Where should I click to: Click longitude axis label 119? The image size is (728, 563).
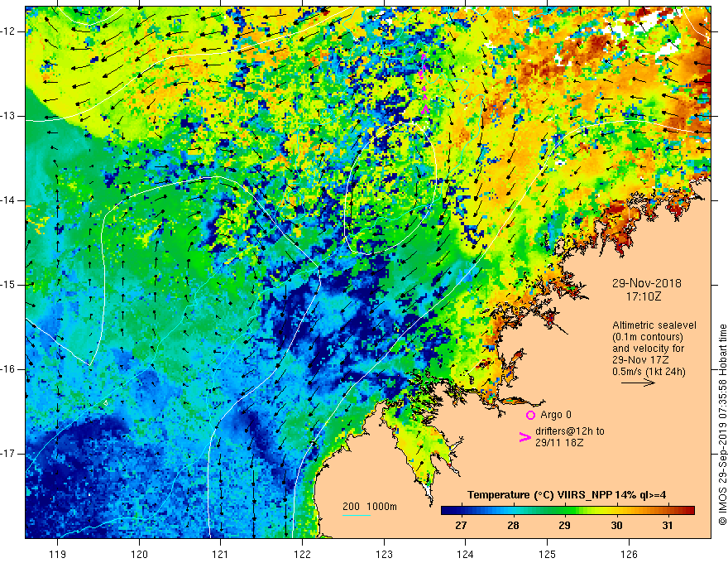[58, 554]
